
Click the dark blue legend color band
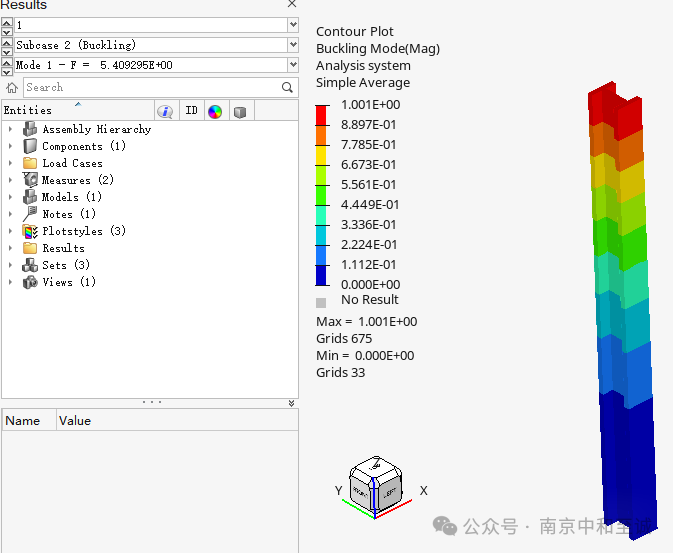[321, 275]
